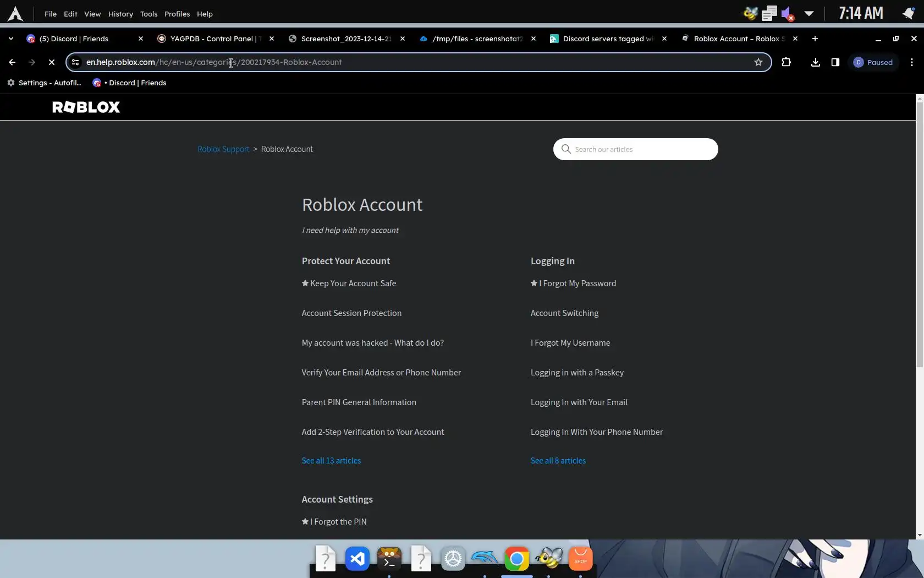Open the Account Switching article
This screenshot has height=578, width=924.
565,313
